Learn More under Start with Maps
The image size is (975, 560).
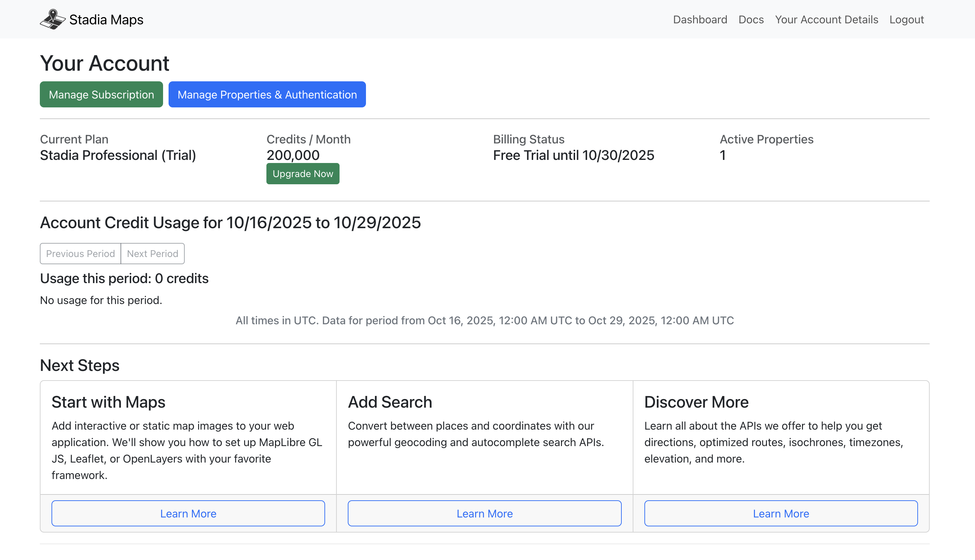(x=188, y=513)
